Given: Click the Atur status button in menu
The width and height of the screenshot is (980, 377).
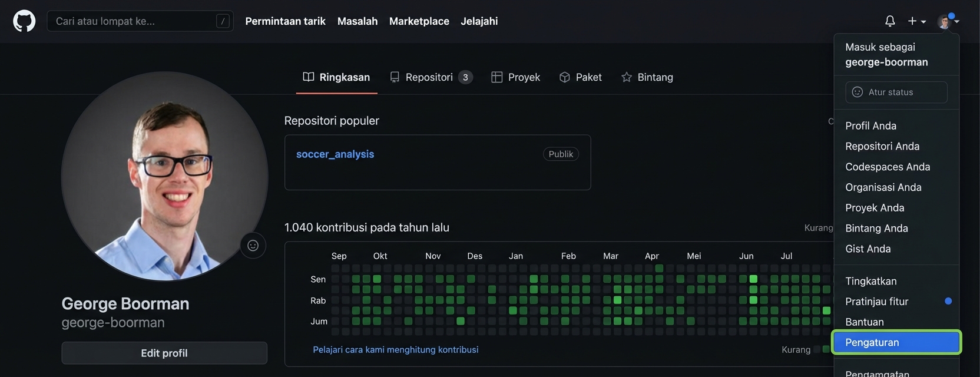Looking at the screenshot, I should pyautogui.click(x=896, y=92).
